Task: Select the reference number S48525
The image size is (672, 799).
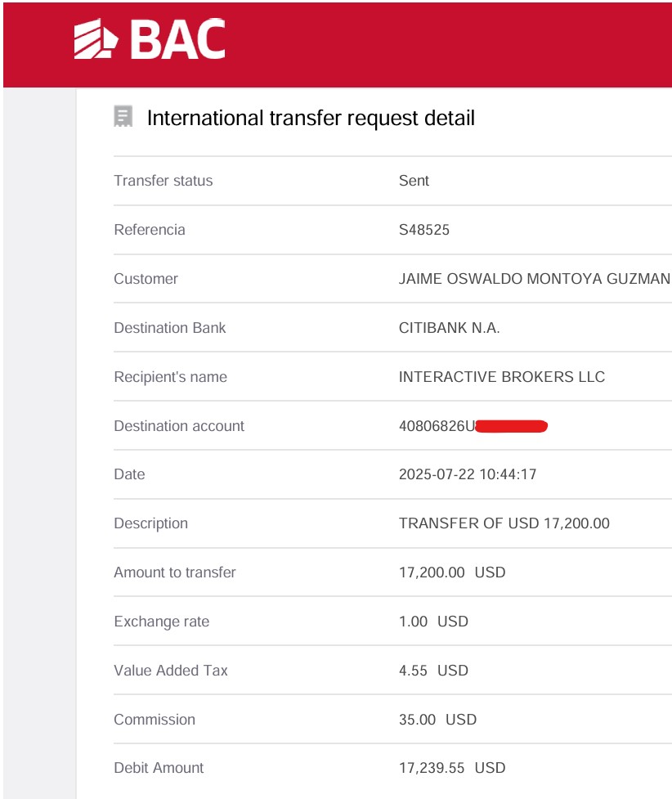Action: (424, 229)
